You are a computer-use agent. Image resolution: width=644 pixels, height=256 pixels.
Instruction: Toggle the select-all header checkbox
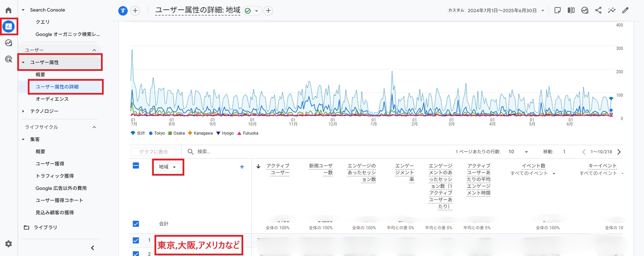(136, 166)
